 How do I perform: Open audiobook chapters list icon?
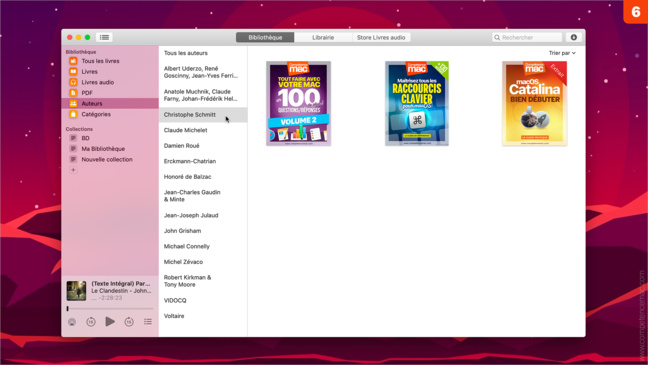148,322
